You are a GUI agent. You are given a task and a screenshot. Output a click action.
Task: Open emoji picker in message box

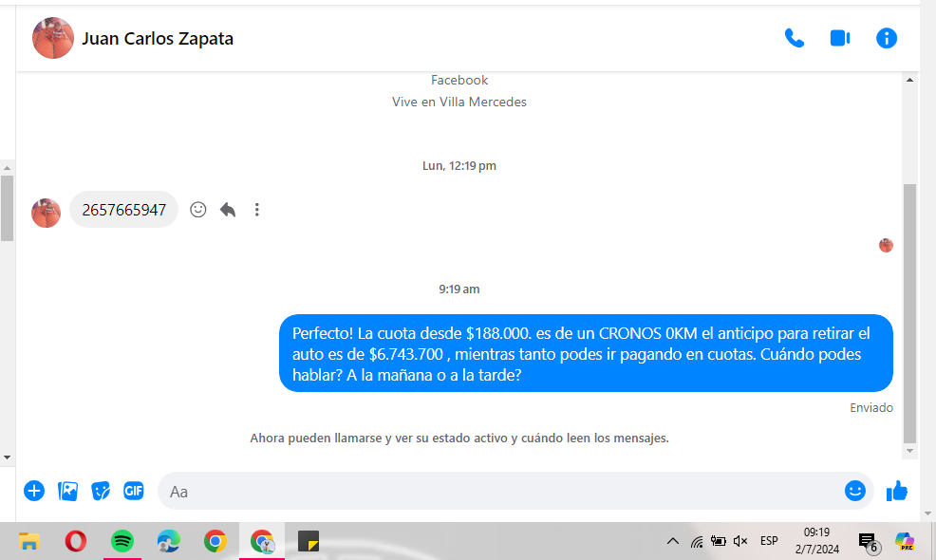point(854,491)
